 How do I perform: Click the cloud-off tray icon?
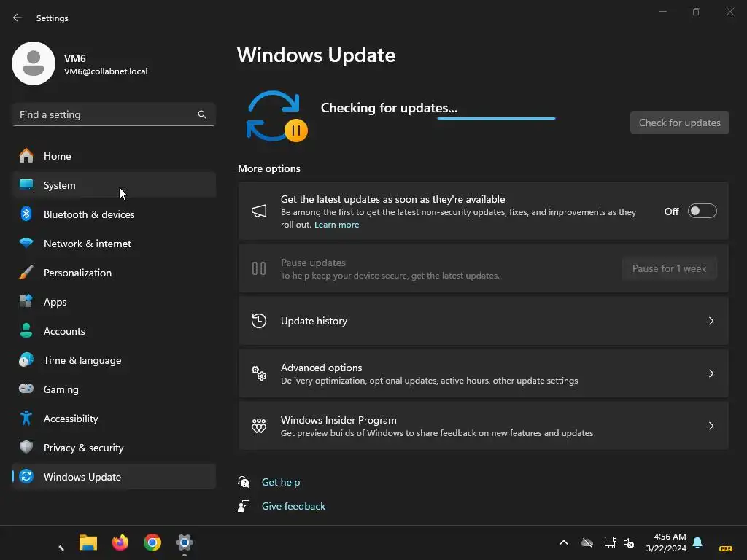pos(587,542)
